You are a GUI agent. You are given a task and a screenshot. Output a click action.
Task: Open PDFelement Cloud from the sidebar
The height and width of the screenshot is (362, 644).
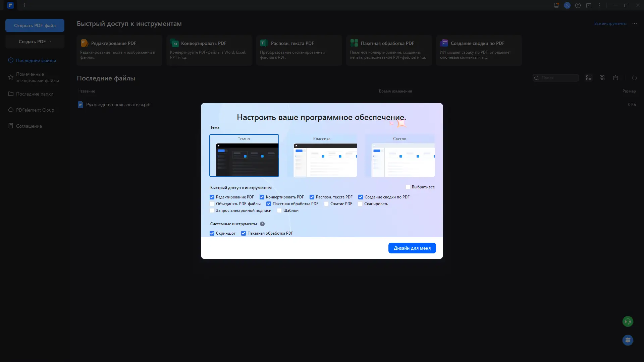click(35, 110)
